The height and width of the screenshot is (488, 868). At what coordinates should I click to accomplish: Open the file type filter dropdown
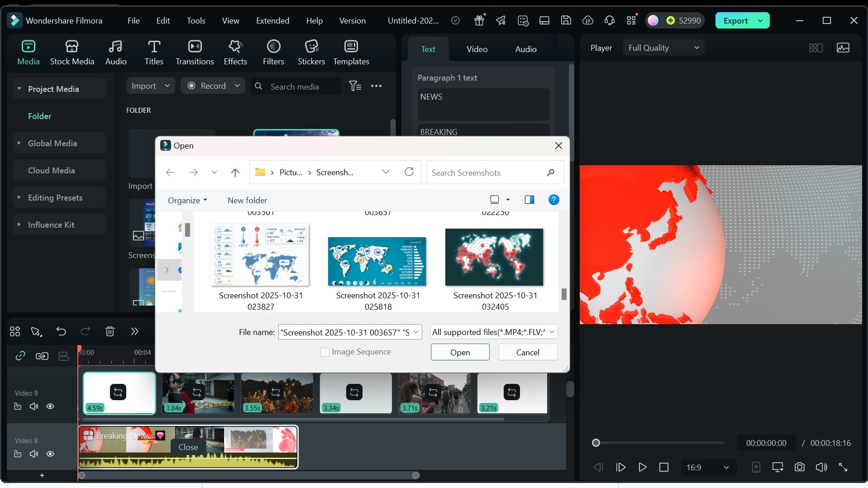pyautogui.click(x=494, y=332)
